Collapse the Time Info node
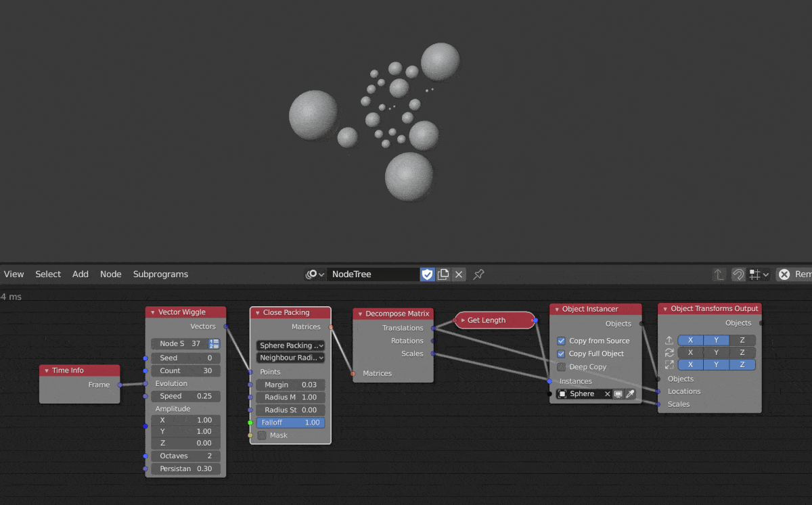Viewport: 812px width, 505px height. pyautogui.click(x=46, y=370)
